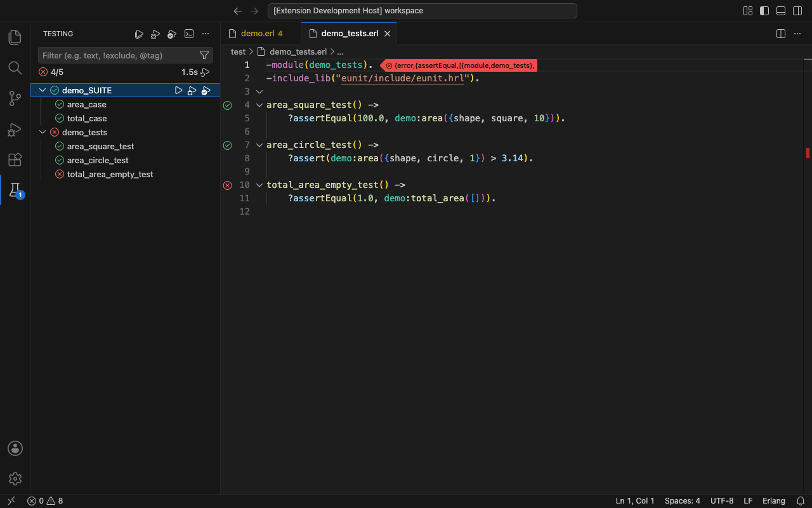Screen dimensions: 812x508
Task: Toggle the primary side bar
Action: click(x=764, y=11)
